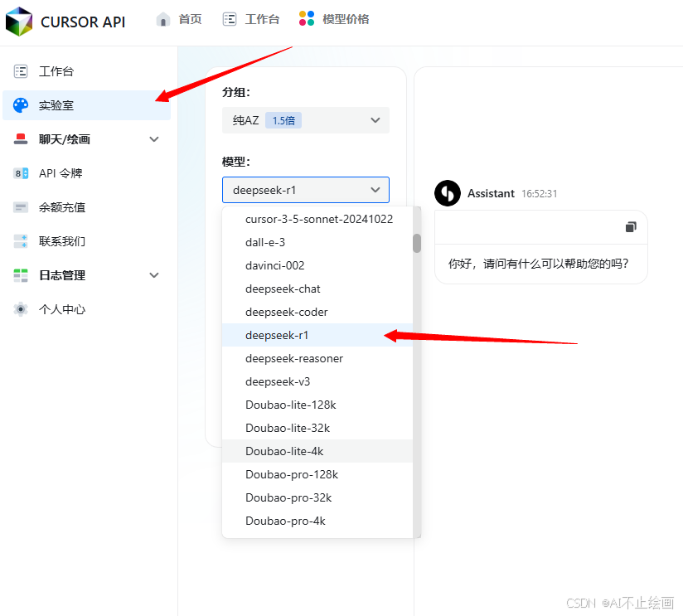Click the green grid icon for 日志管理
The width and height of the screenshot is (683, 616).
(x=21, y=275)
